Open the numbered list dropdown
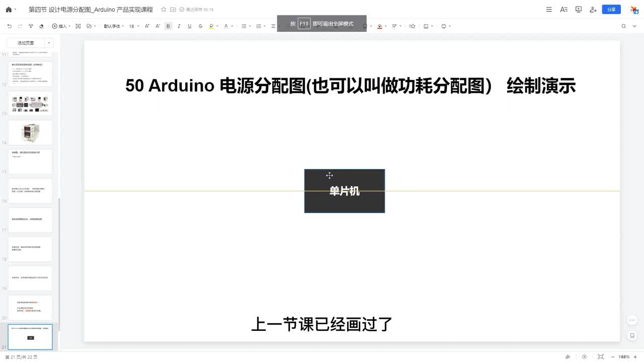Image resolution: width=644 pixels, height=362 pixels. pyautogui.click(x=261, y=26)
